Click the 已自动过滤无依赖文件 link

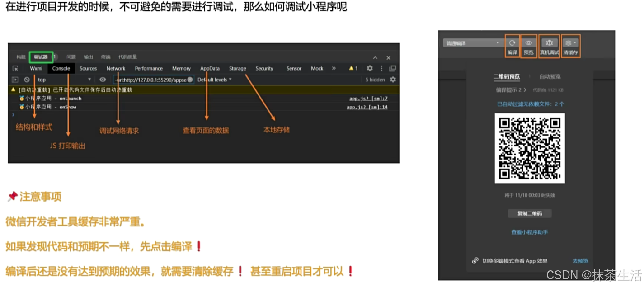531,104
